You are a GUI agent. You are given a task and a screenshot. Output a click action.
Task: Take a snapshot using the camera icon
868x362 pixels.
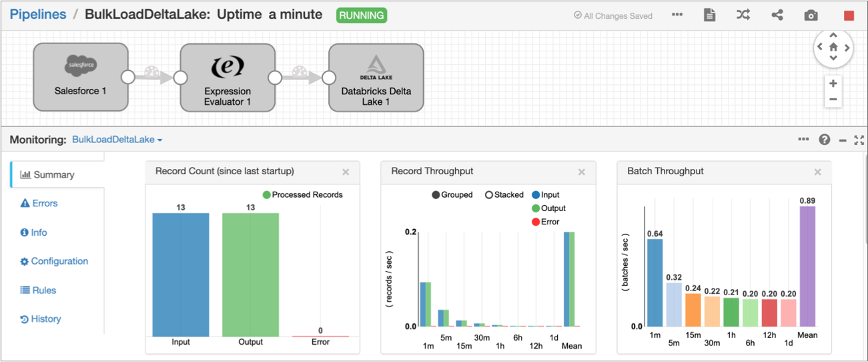click(811, 15)
